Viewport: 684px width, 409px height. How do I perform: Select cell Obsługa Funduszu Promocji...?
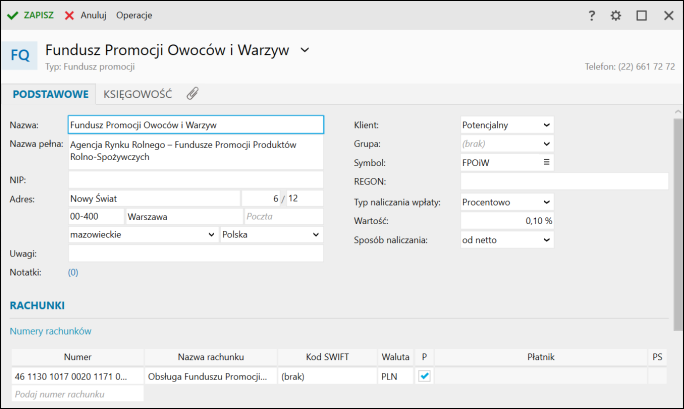pos(211,376)
